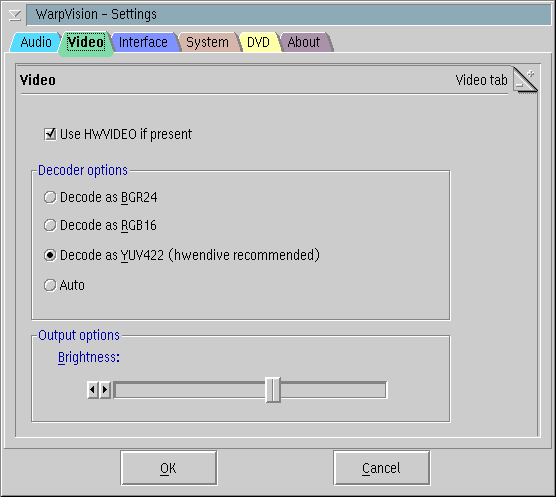Click the 'Video tab' status text
Screen dimensions: 556x497
[481, 80]
